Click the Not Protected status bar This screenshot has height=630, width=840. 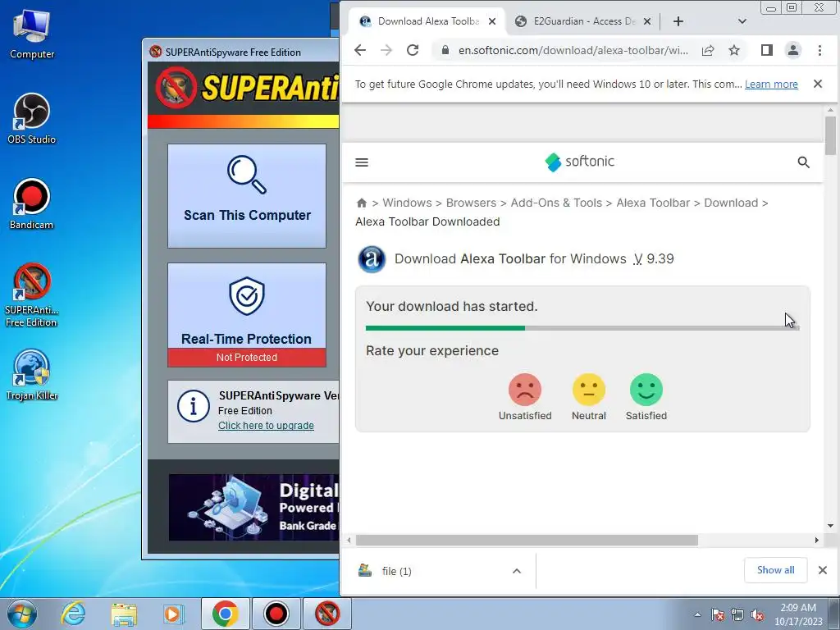click(x=246, y=358)
